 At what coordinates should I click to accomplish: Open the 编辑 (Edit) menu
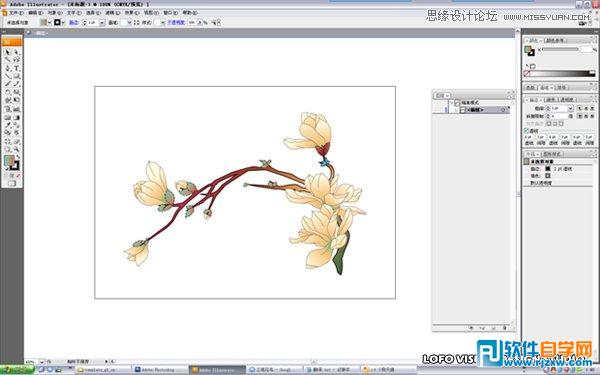pos(35,13)
